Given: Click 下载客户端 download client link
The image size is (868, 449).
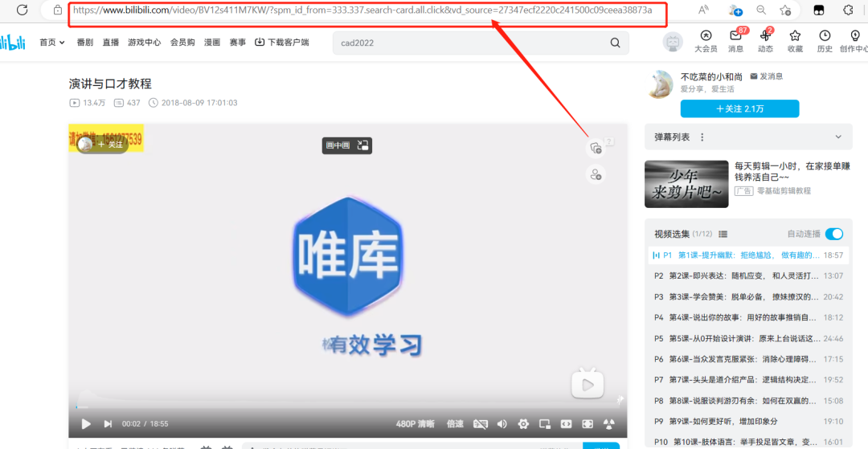Looking at the screenshot, I should [x=282, y=43].
